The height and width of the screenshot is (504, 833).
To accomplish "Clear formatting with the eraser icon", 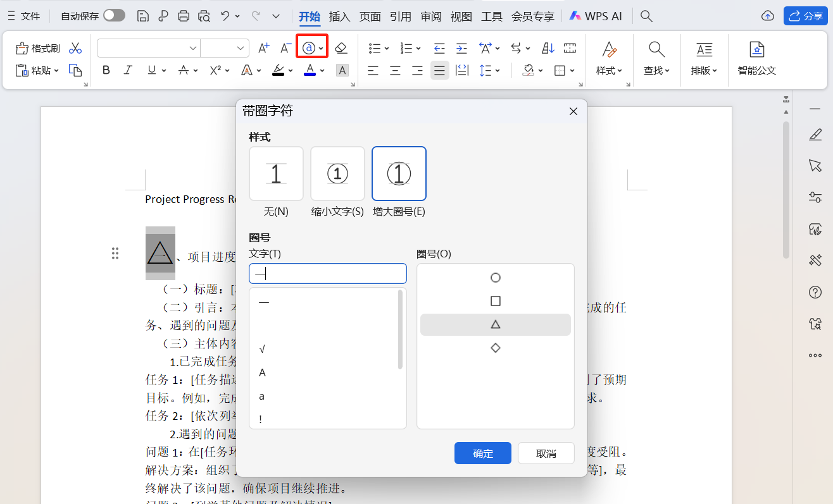I will tap(341, 47).
